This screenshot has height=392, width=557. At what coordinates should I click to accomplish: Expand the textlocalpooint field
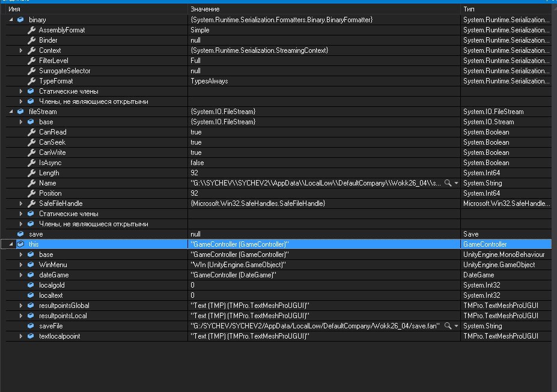(21, 336)
